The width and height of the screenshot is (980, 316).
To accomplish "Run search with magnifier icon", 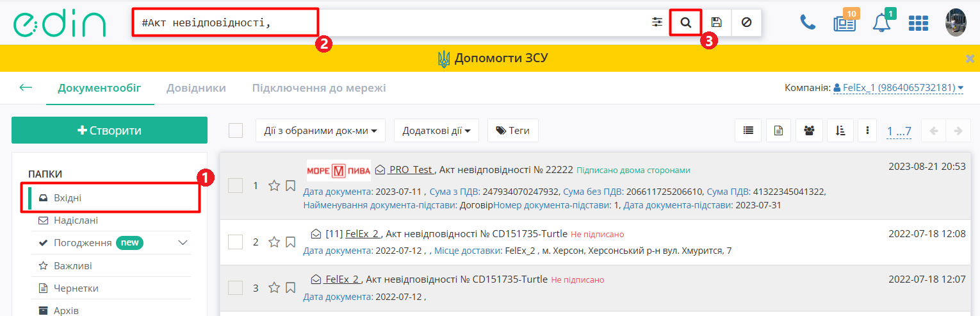I will [685, 22].
